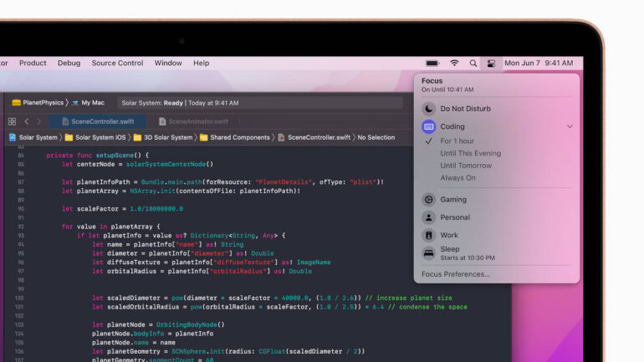Open the Xcode related items grid icon
644x362 pixels.
click(x=12, y=121)
